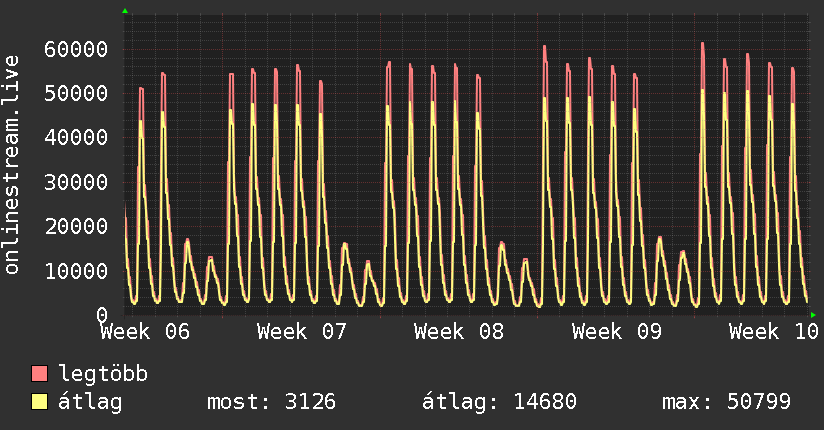The height and width of the screenshot is (430, 824).
Task: Click the 50000 y-axis value
Action: (76, 94)
